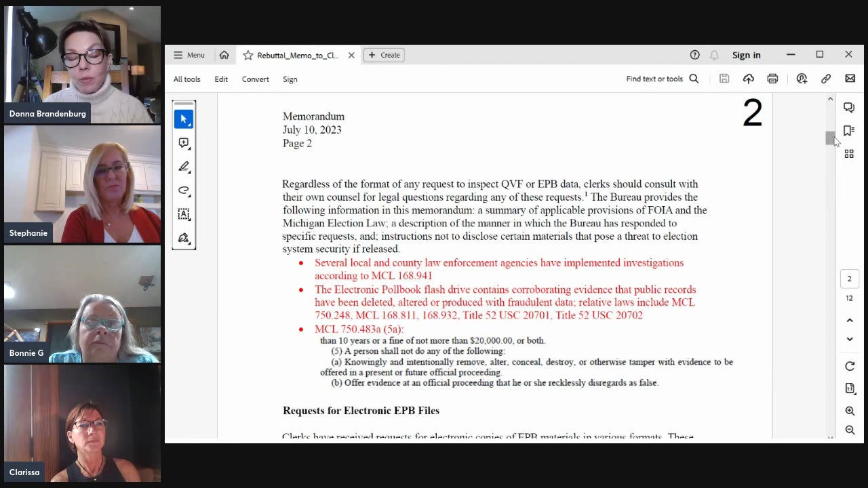Click the Donna Brandenburg video tile
The height and width of the screenshot is (488, 868).
pos(83,65)
